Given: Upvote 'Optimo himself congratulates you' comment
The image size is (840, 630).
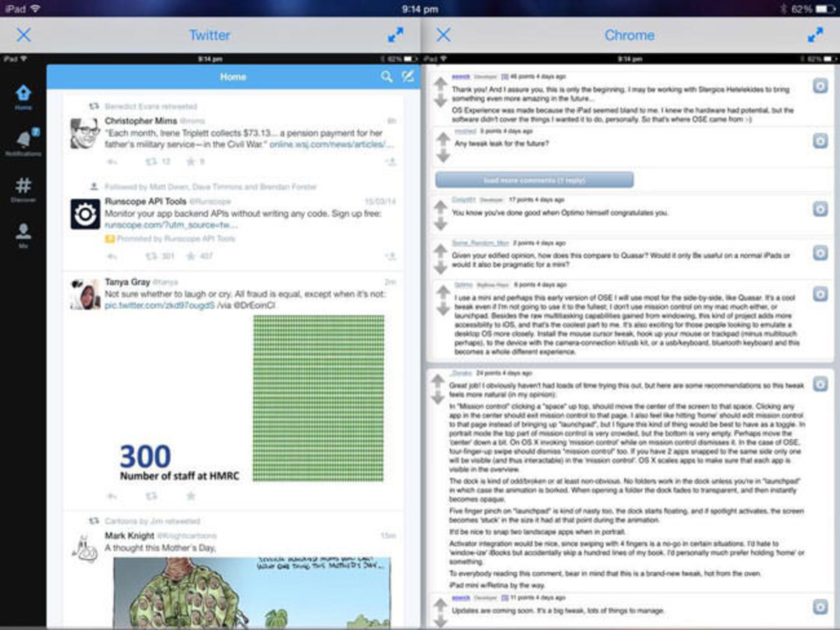Looking at the screenshot, I should click(441, 207).
